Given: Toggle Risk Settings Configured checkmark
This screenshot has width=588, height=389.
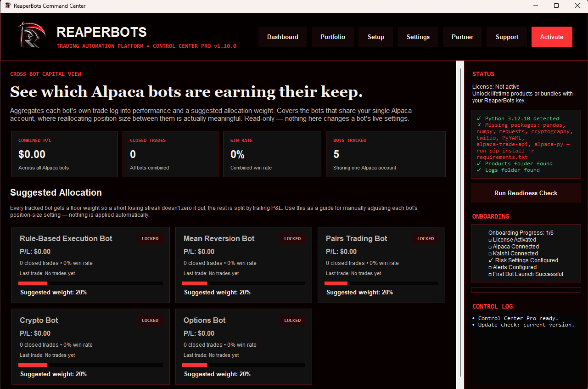Looking at the screenshot, I should pyautogui.click(x=491, y=260).
